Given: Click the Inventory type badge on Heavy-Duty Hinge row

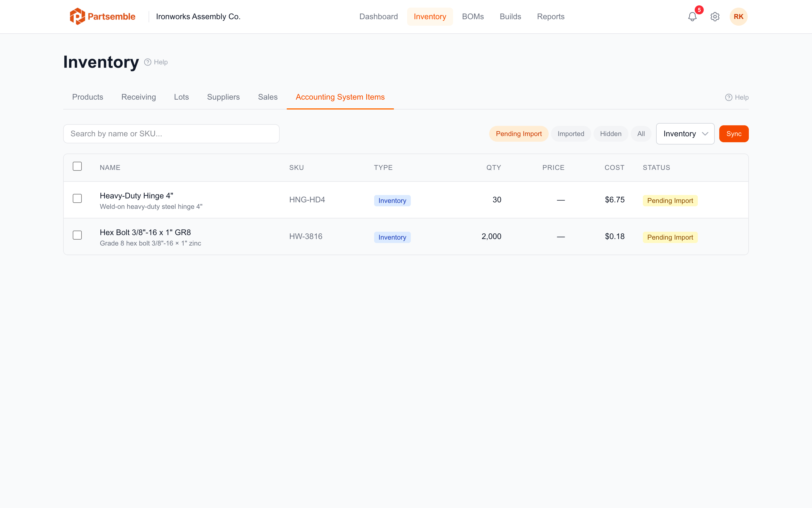Looking at the screenshot, I should [392, 201].
